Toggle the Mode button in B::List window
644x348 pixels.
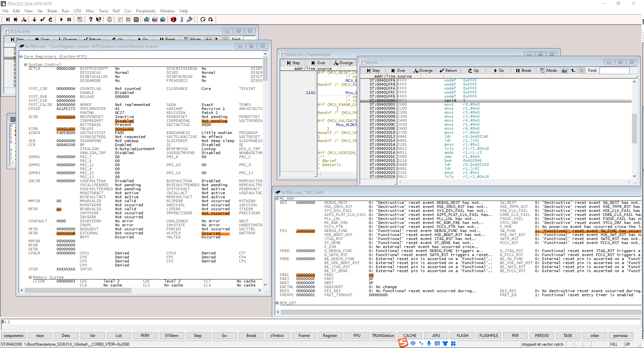tap(548, 71)
